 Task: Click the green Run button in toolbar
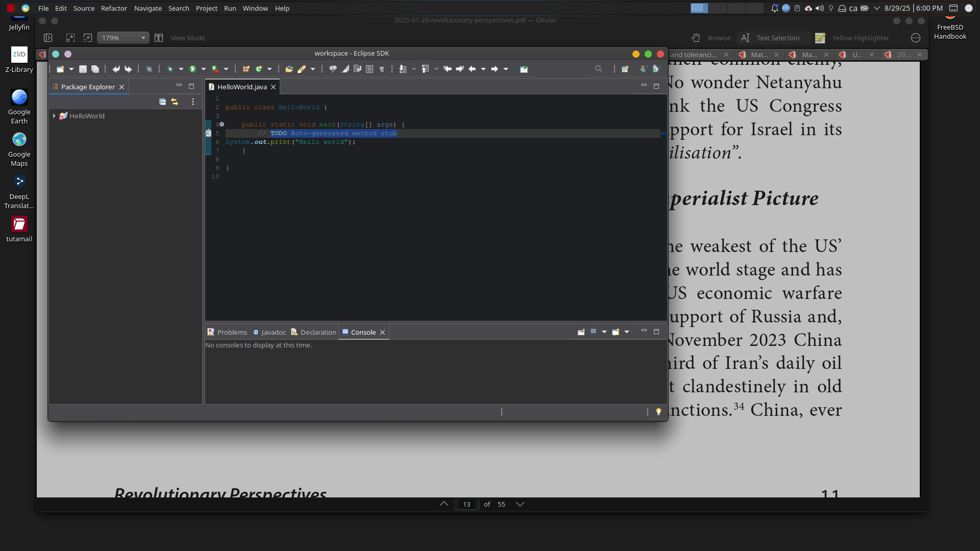point(192,69)
